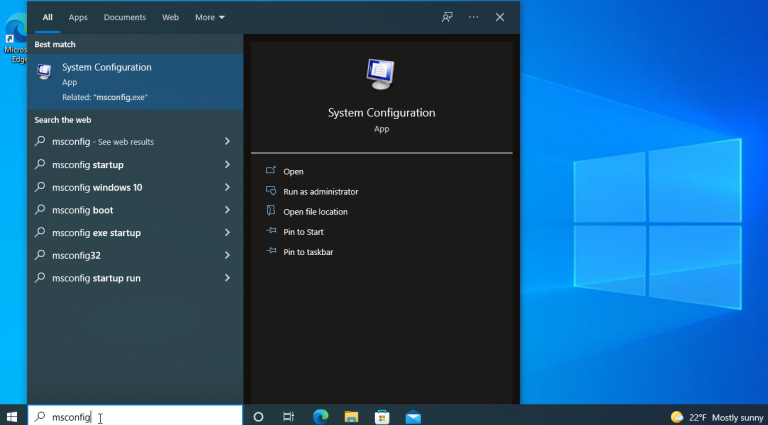This screenshot has height=425, width=768.
Task: Choose Pin to taskbar
Action: pos(308,252)
